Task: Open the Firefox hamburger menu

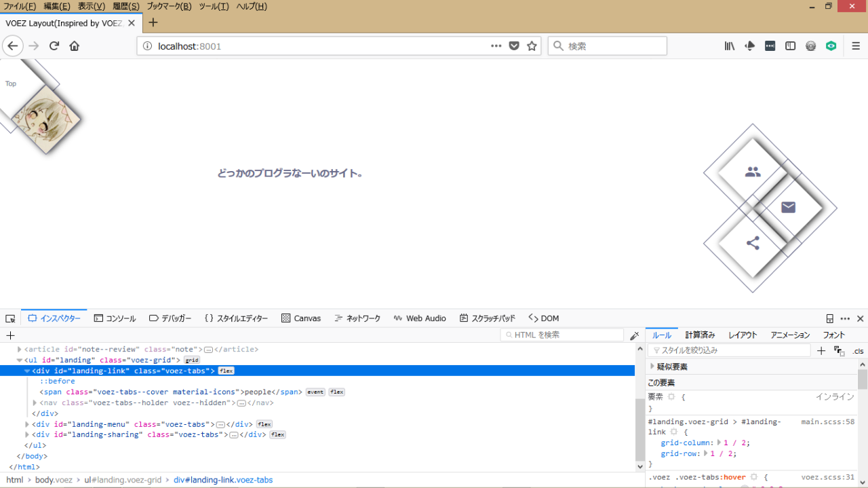Action: [856, 46]
